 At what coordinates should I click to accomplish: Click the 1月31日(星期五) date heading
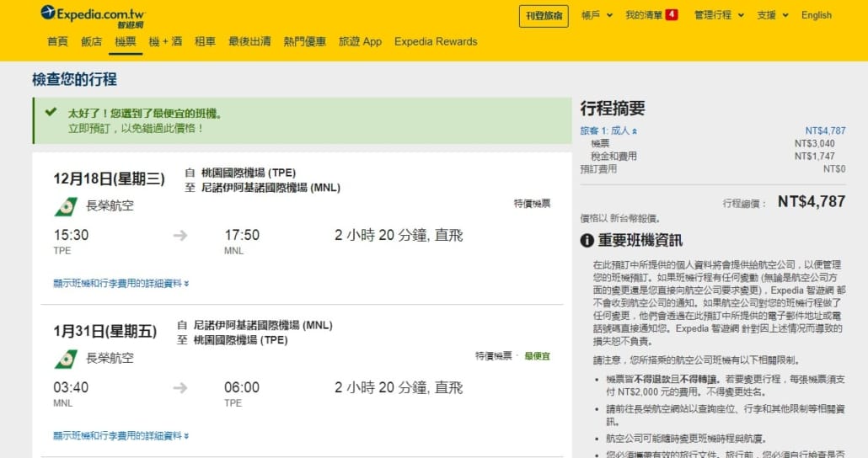(x=105, y=332)
